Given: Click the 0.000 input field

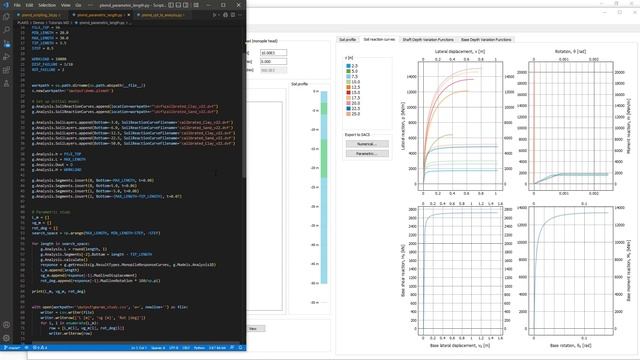Looking at the screenshot, I should tap(273, 61).
